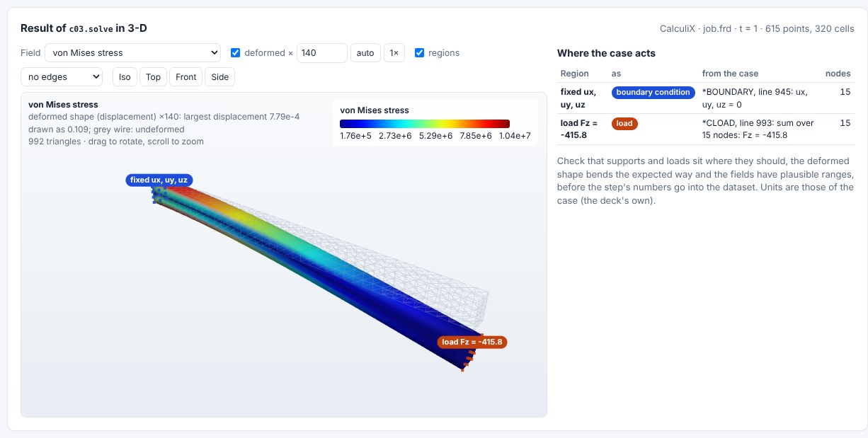Click the von Mises stress color bar
868x438 pixels.
(x=425, y=124)
